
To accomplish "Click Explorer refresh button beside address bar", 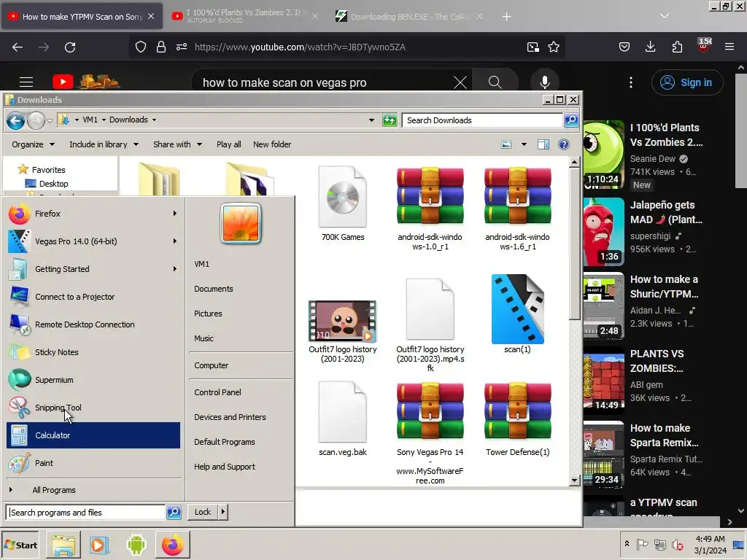I will pyautogui.click(x=390, y=120).
